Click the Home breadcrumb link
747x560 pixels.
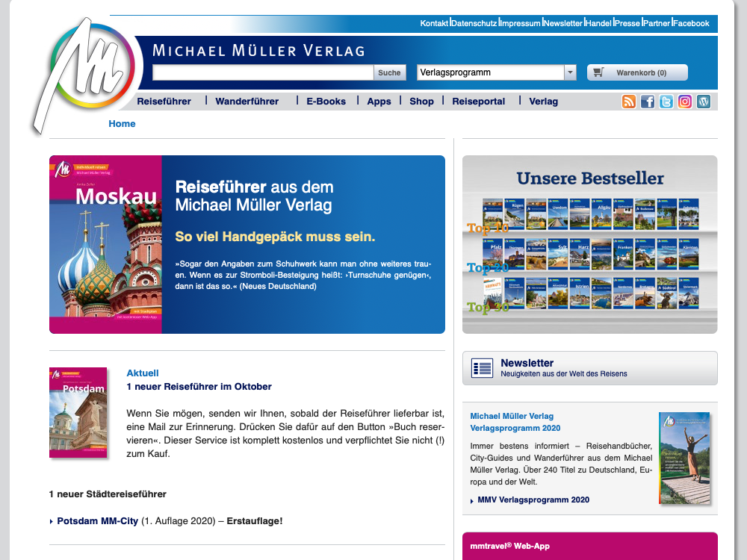122,123
